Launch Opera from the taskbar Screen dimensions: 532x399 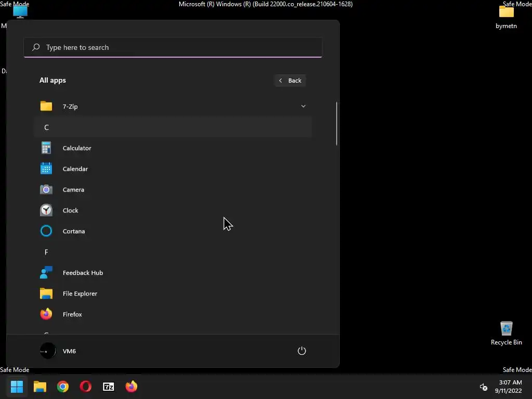click(x=86, y=387)
